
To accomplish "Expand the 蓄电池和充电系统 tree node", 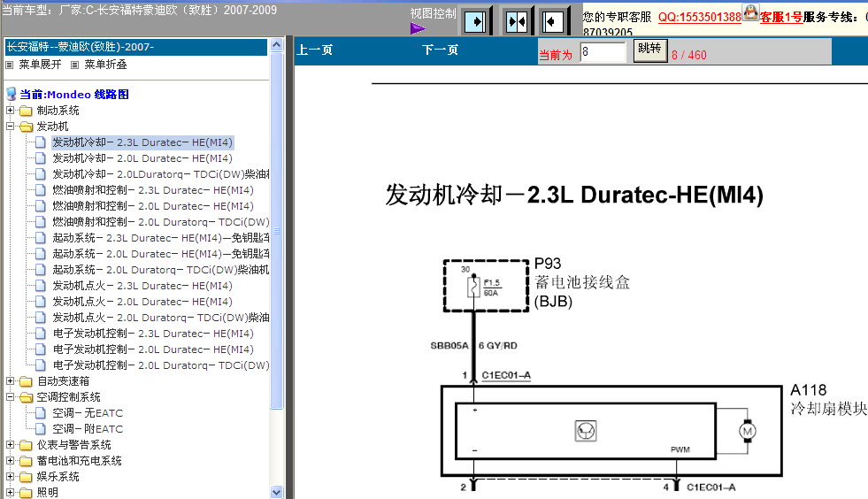I will (x=10, y=461).
